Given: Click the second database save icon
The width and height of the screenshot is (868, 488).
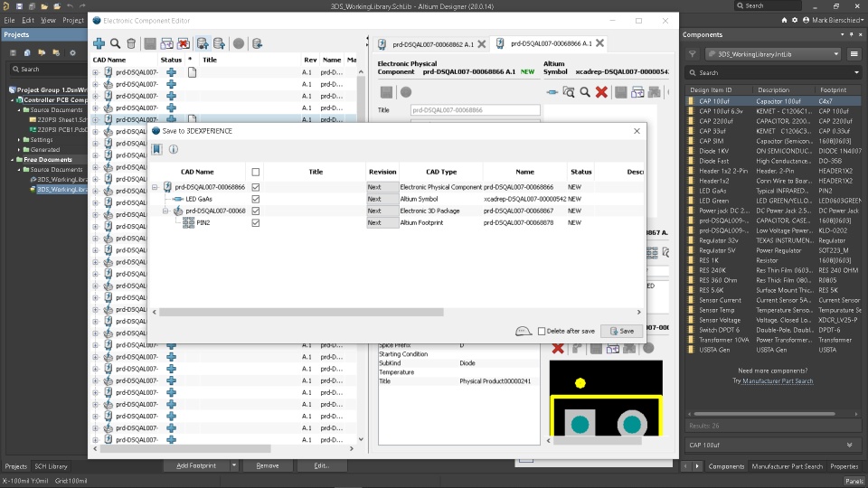Looking at the screenshot, I should (x=219, y=43).
